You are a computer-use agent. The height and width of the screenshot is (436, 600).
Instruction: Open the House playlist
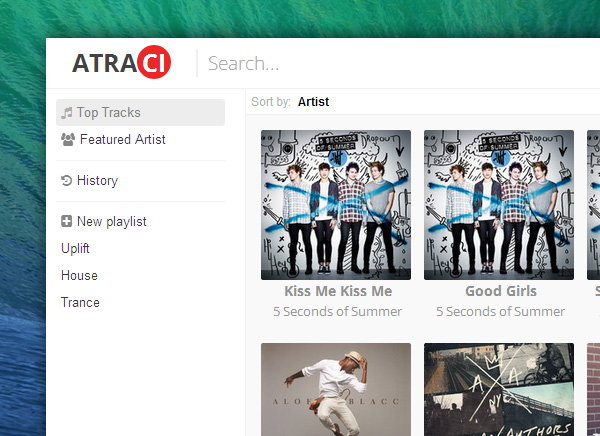79,276
